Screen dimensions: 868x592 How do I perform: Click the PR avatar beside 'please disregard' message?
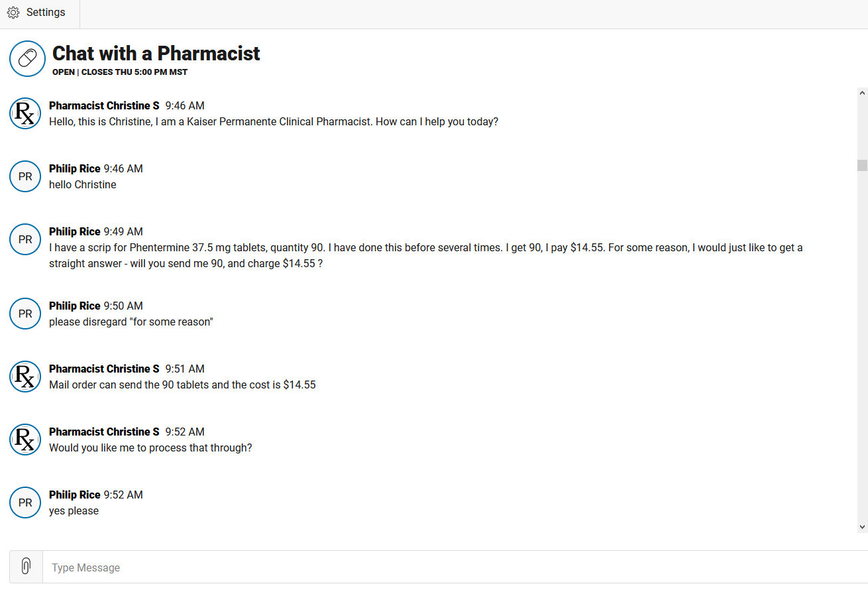(25, 314)
